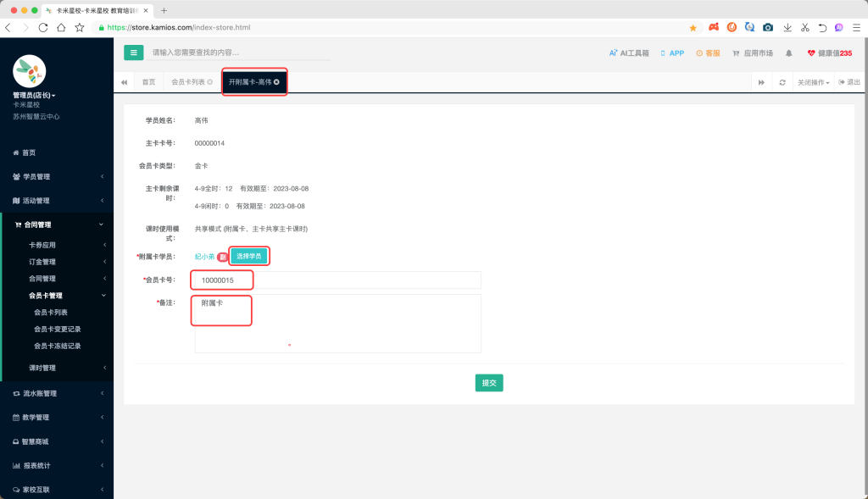Open the 管理员(店长) account dropdown
Viewport: 868px width, 499px height.
[x=34, y=95]
